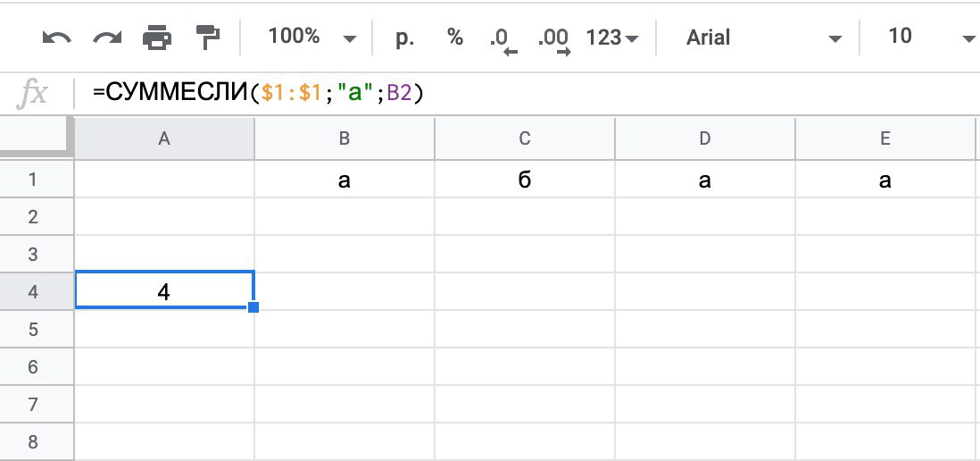The image size is (980, 461).
Task: Select column A header
Action: pos(164,138)
